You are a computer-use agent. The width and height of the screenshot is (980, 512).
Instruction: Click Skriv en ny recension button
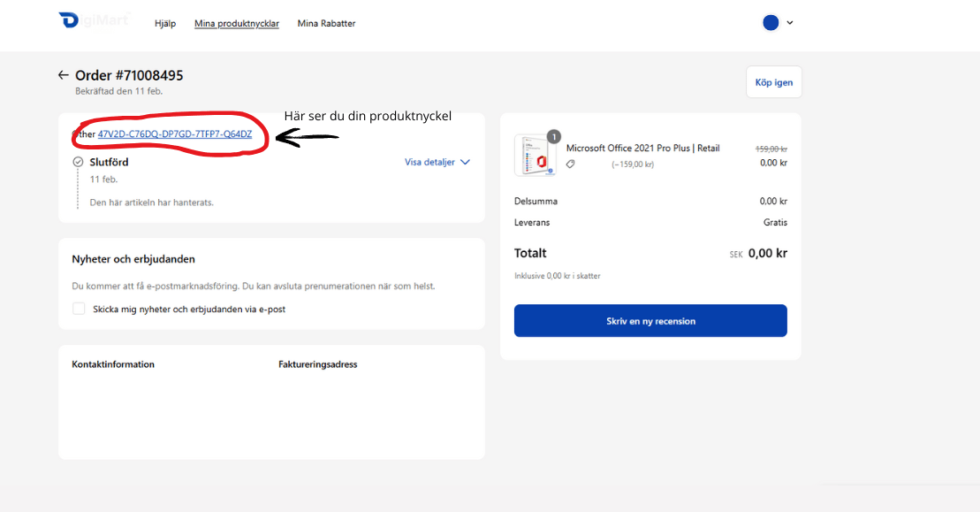tap(650, 321)
